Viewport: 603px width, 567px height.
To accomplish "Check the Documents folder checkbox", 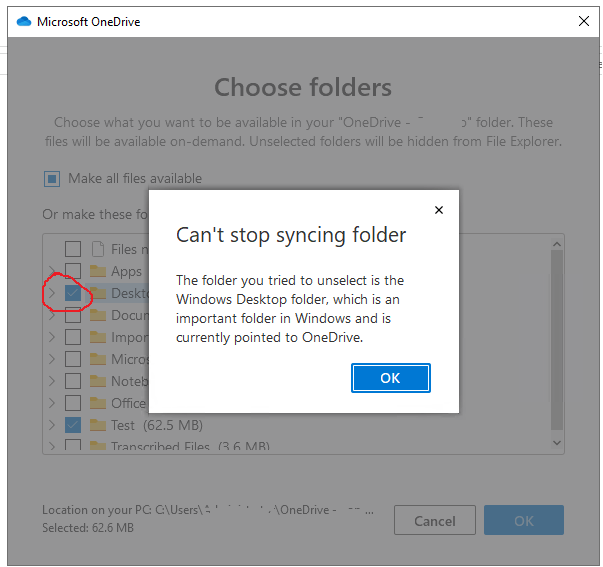I will 73,315.
